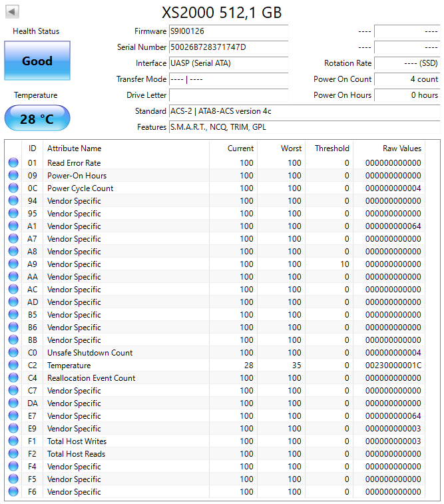
Task: Click the status orb in row AC
Action: point(13,289)
